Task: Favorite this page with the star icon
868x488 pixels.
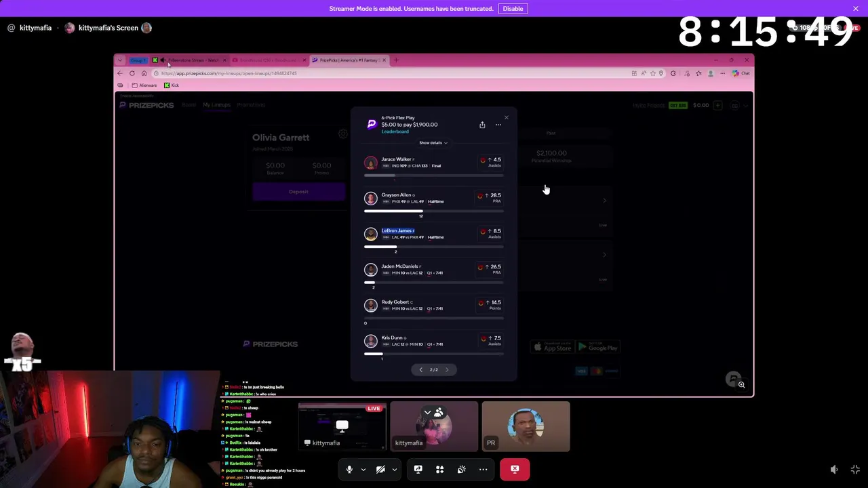Action: [654, 73]
